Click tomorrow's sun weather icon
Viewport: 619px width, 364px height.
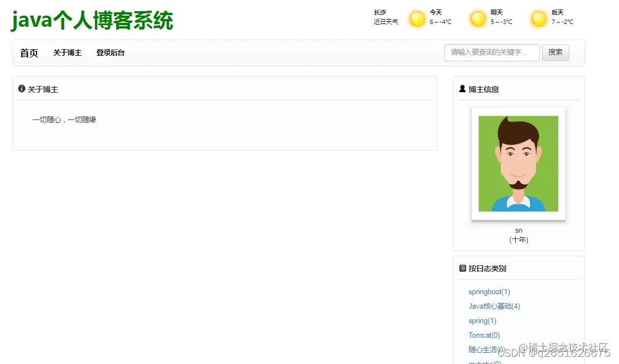[x=478, y=18]
